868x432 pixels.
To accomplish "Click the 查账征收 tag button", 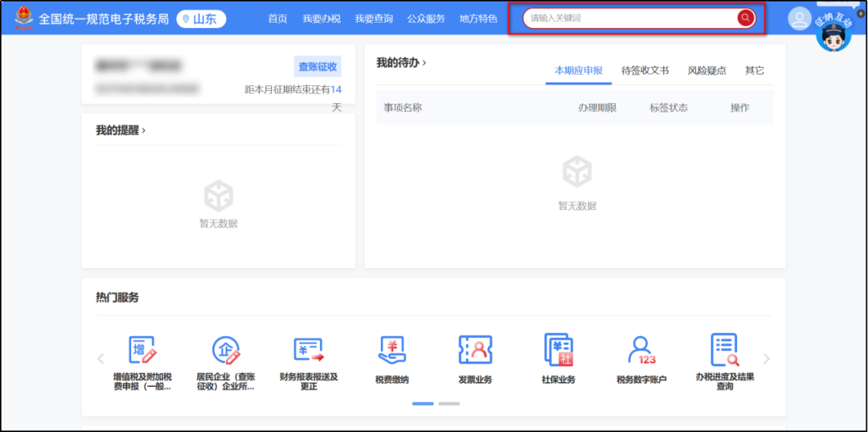I will point(317,67).
